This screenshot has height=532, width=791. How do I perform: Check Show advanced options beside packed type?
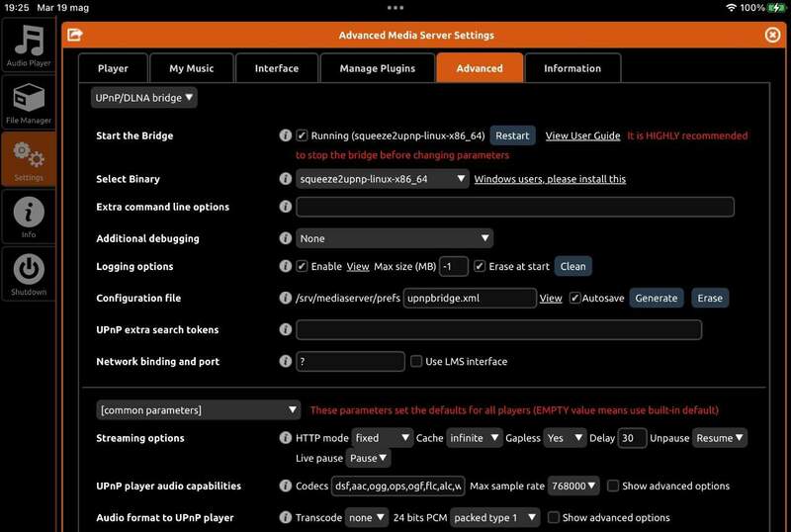click(x=554, y=517)
